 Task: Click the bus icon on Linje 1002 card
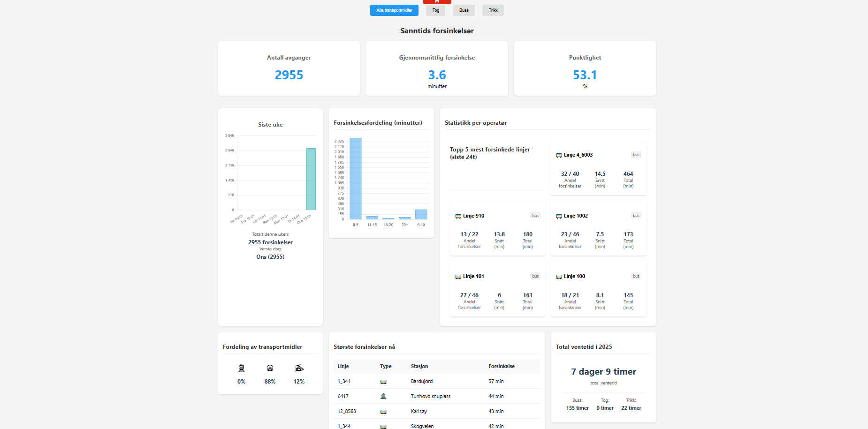(x=559, y=216)
